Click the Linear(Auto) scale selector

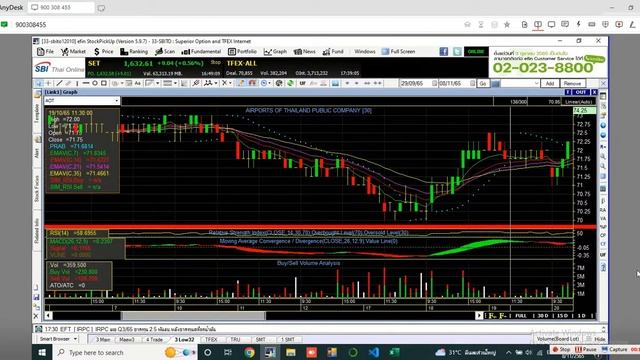(578, 102)
